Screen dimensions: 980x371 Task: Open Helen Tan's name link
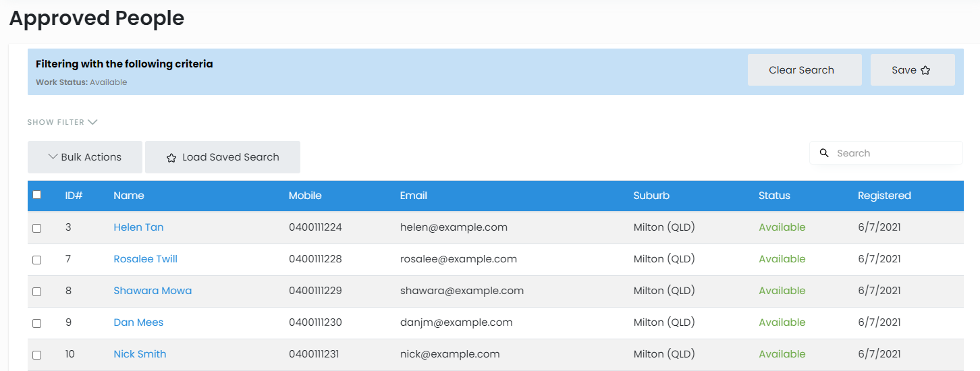click(x=138, y=227)
